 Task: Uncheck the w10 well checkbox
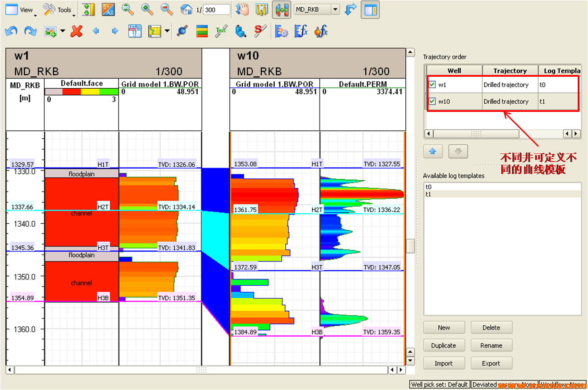click(432, 102)
